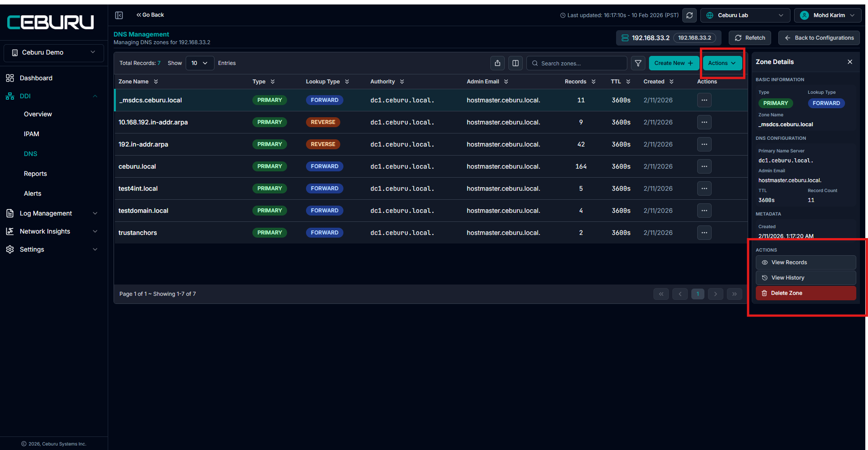Click the Create New button

pyautogui.click(x=674, y=63)
